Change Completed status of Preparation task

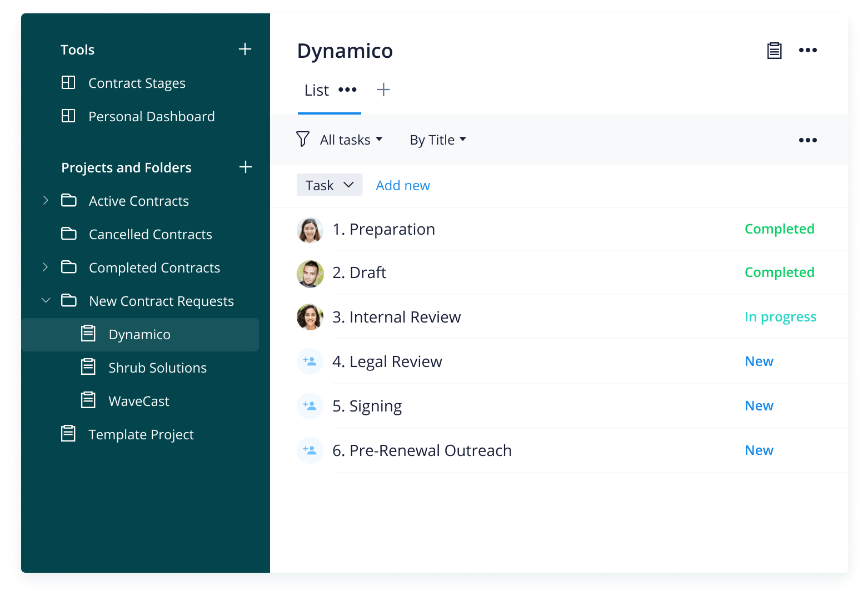coord(780,229)
